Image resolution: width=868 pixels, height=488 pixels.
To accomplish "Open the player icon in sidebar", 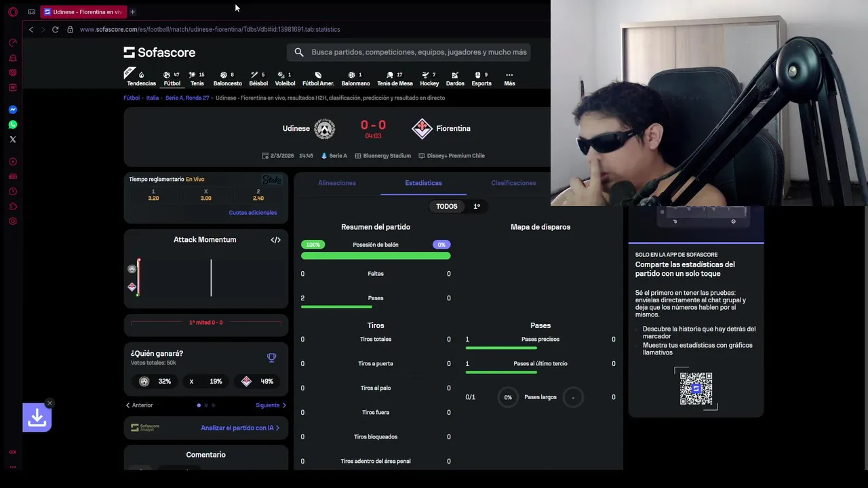I will (x=12, y=162).
